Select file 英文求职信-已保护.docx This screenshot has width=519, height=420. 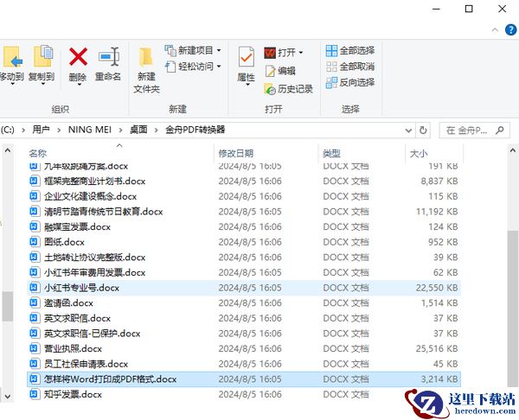click(x=244, y=334)
